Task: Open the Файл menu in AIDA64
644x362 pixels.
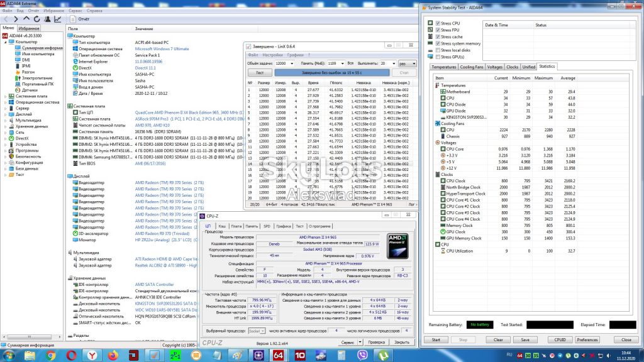Action: point(7,11)
